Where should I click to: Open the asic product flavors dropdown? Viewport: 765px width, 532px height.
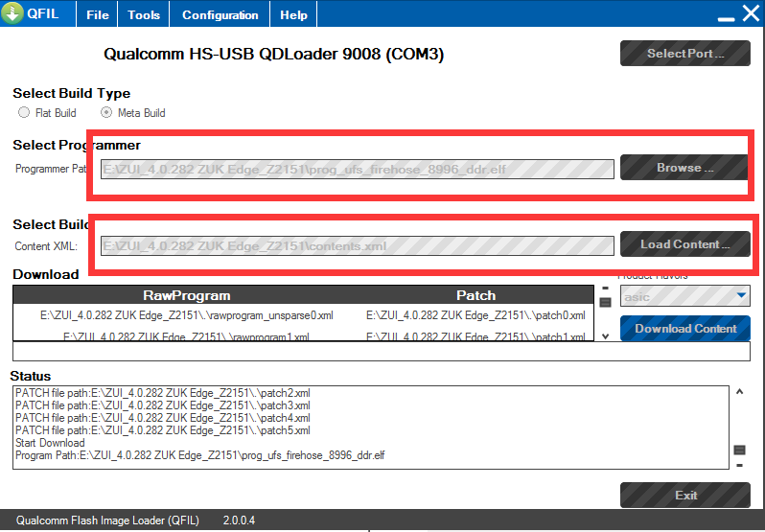685,296
